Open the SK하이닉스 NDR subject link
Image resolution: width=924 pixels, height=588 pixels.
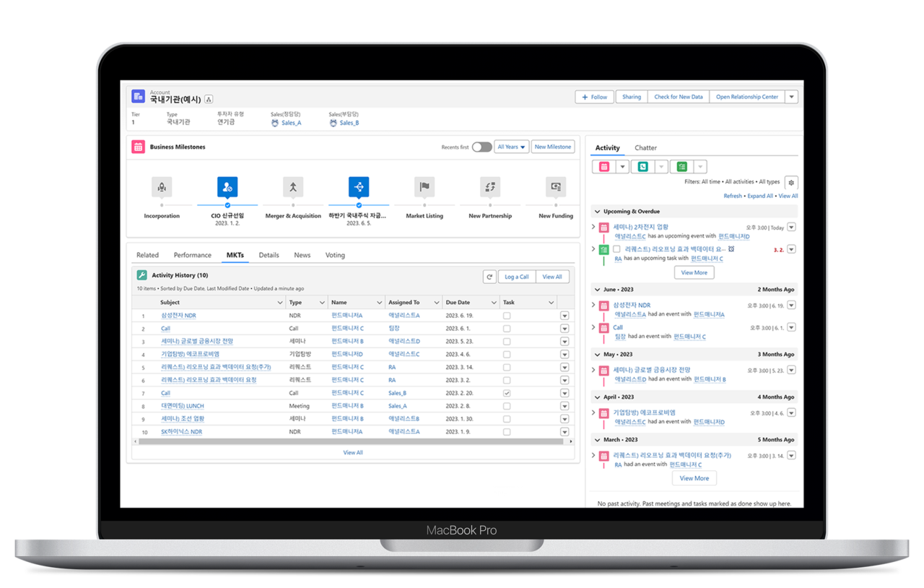tap(181, 432)
